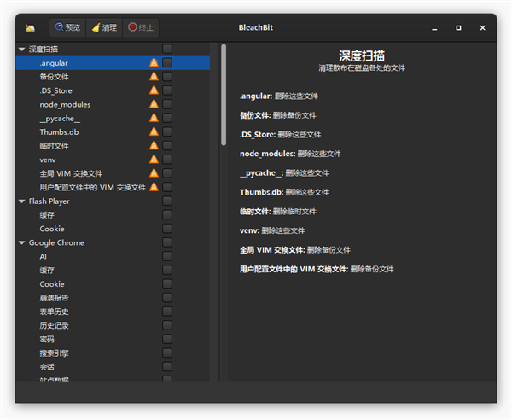
Task: Select the Thumbs.db tree row
Action: [x=113, y=132]
